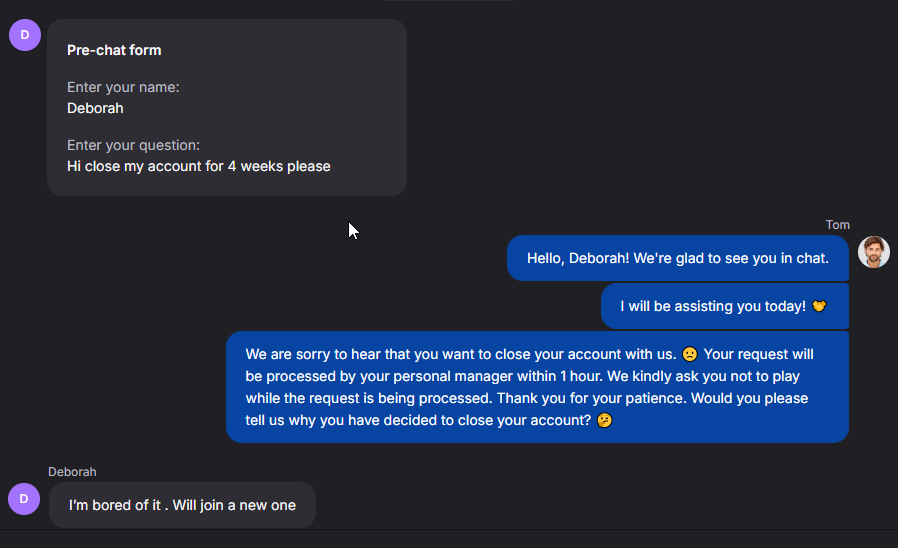Click the name value Deborah in form
This screenshot has width=898, height=548.
click(x=95, y=108)
